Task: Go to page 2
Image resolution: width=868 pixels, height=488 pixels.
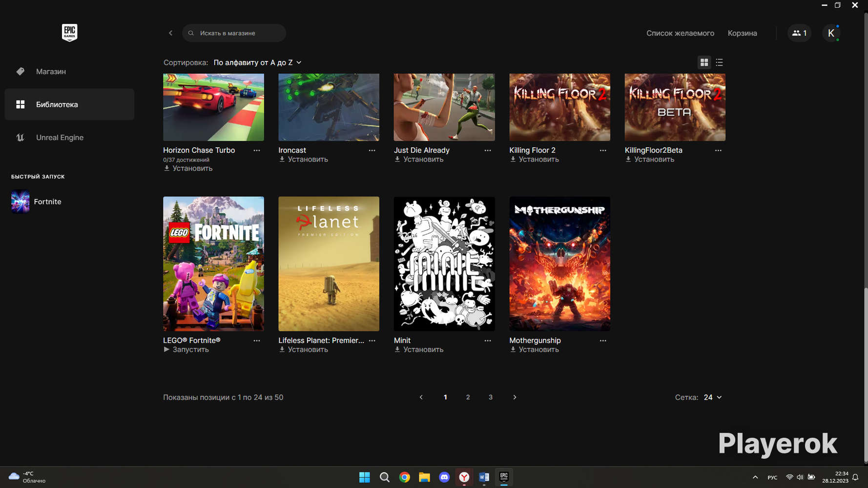Action: [468, 397]
